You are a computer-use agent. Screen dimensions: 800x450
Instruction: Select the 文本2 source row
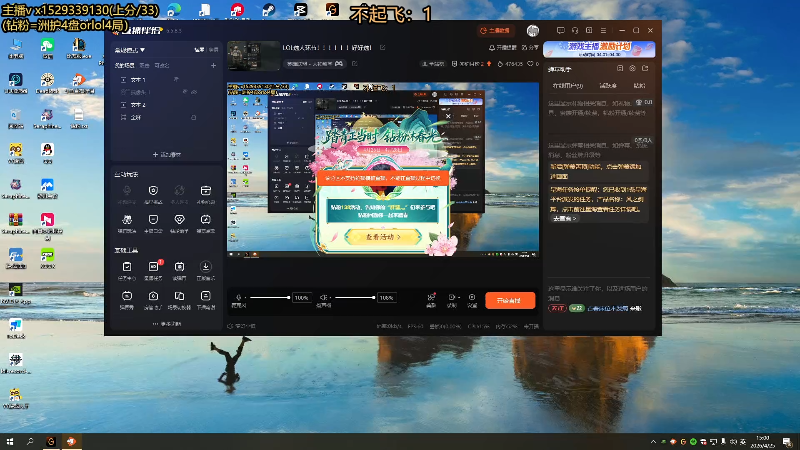(x=166, y=105)
